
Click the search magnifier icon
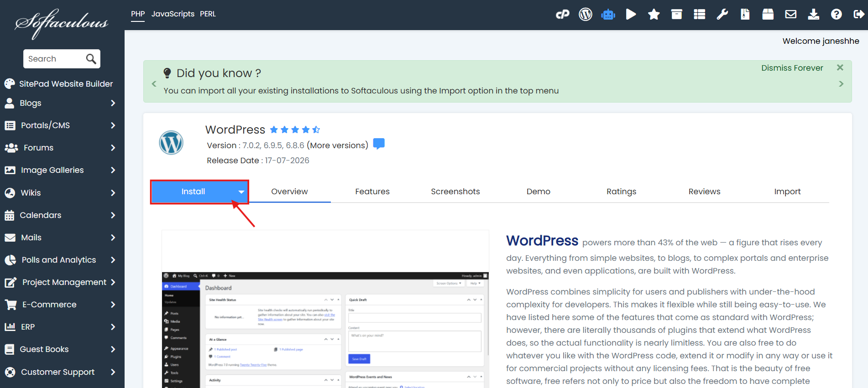[91, 59]
